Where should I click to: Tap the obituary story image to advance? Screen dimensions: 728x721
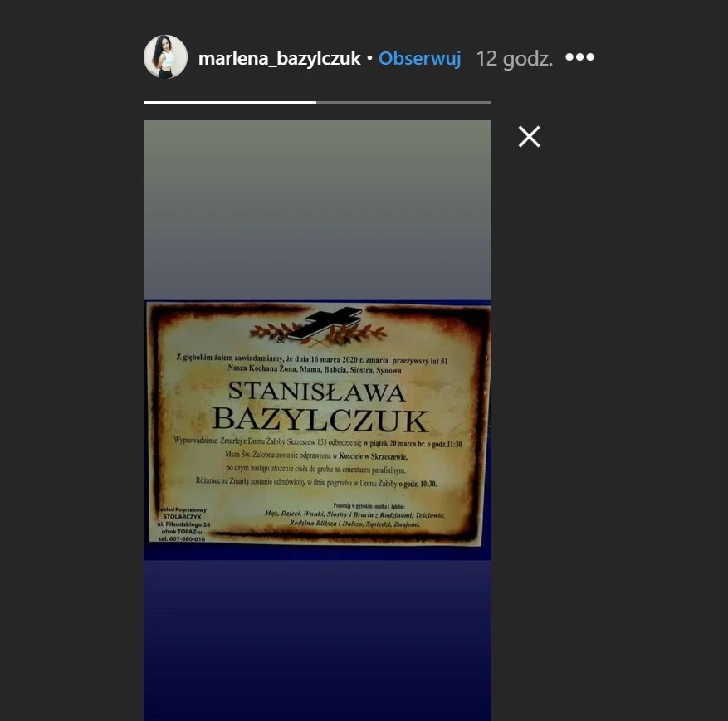pyautogui.click(x=317, y=415)
